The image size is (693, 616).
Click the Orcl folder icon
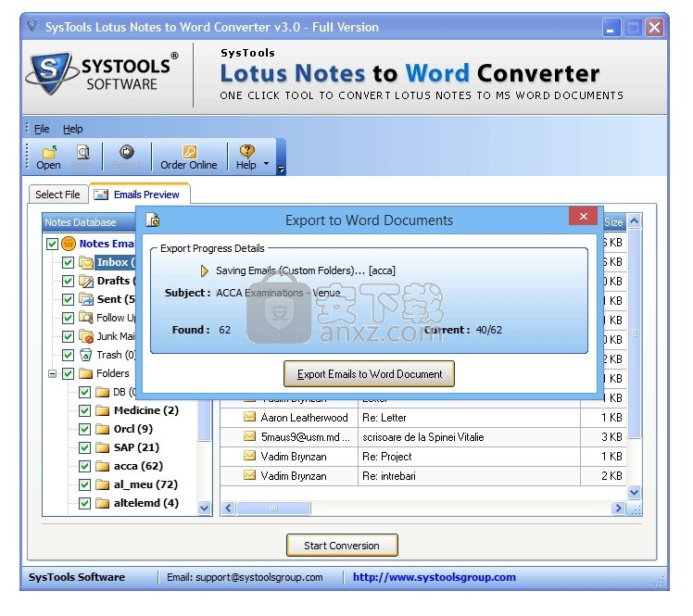point(103,430)
